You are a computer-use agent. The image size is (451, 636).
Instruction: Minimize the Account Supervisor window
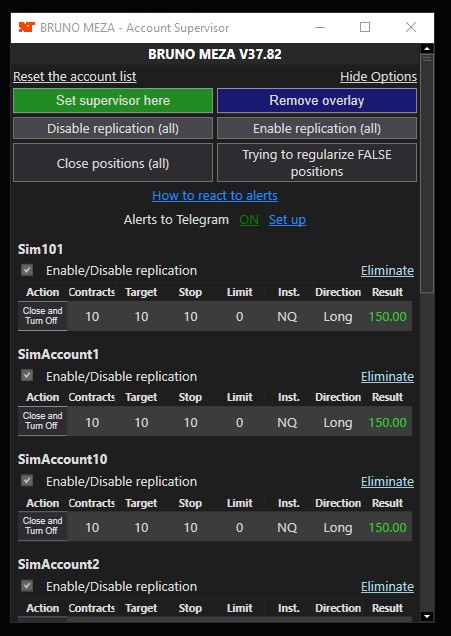(x=320, y=27)
